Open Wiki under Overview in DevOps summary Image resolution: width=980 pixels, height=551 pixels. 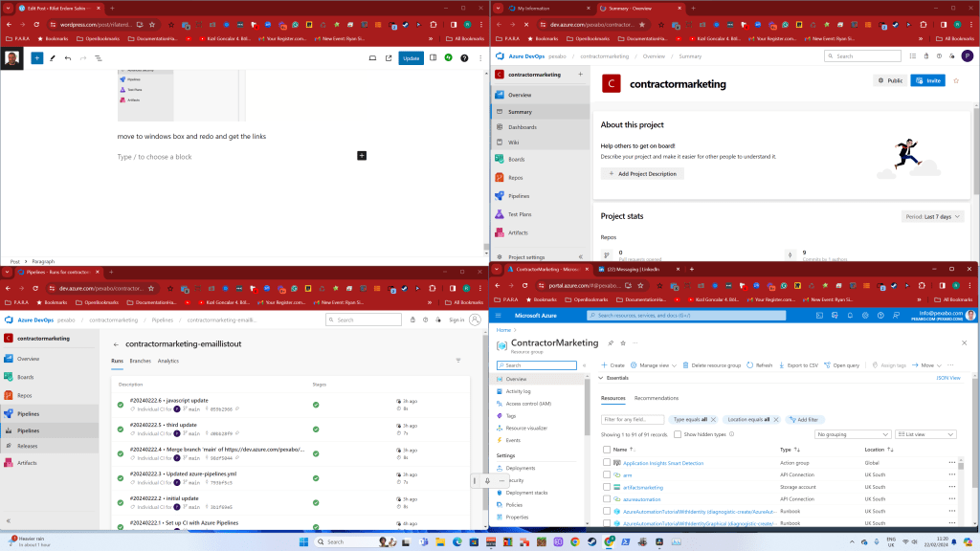pyautogui.click(x=513, y=143)
